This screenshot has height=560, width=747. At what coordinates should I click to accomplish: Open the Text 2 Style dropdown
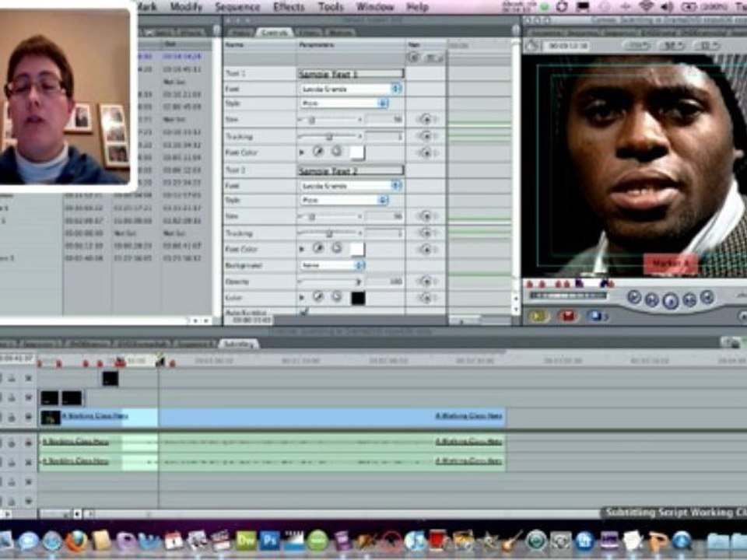point(344,200)
